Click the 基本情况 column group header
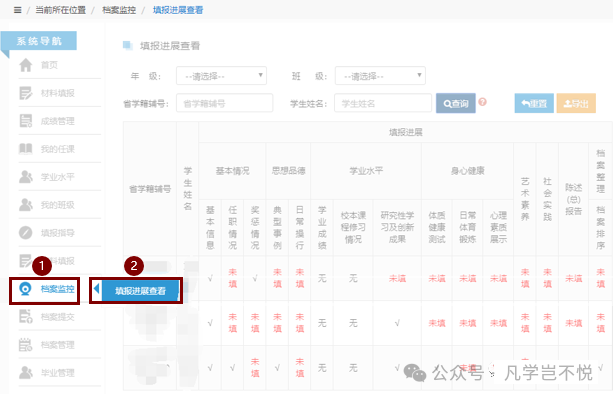The image size is (613, 398). [x=232, y=171]
